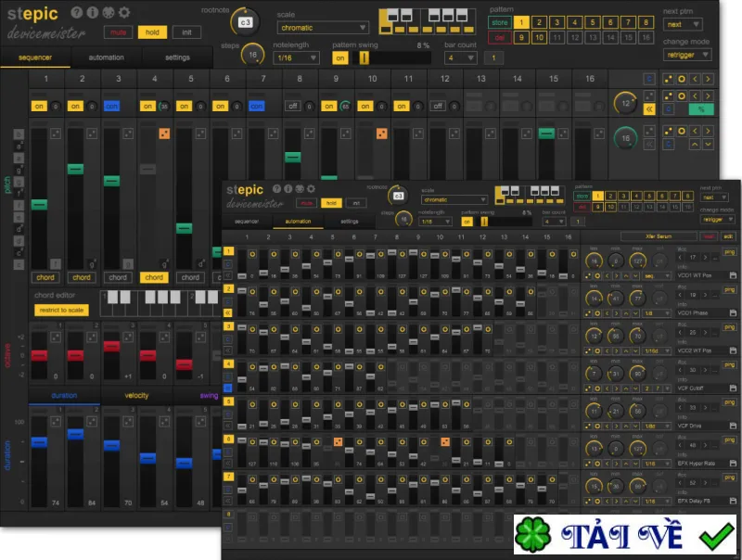Turn on step 8's off switch
742x560 pixels.
[293, 106]
